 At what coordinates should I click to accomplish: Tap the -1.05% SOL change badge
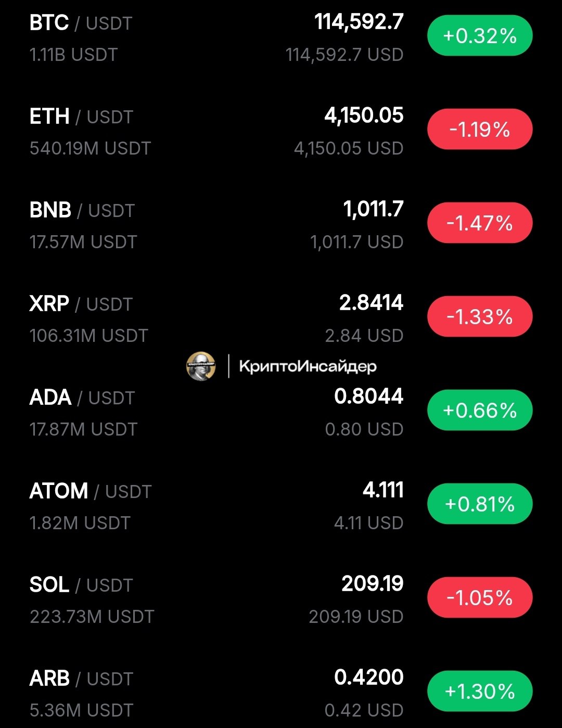480,598
